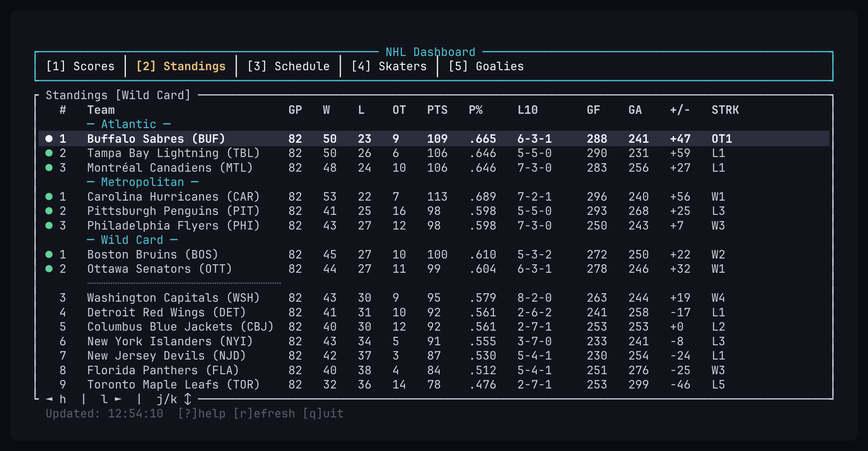Click the Standings [Wild Card] panel title
868x451 pixels.
coord(118,95)
